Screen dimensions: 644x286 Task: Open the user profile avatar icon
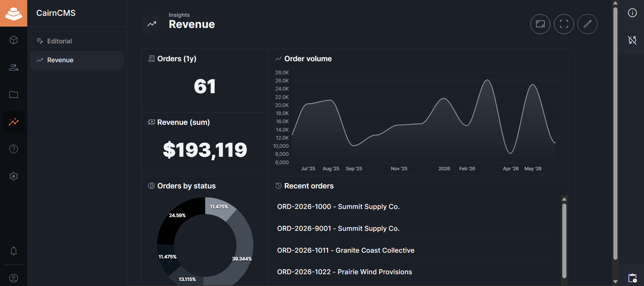13,278
